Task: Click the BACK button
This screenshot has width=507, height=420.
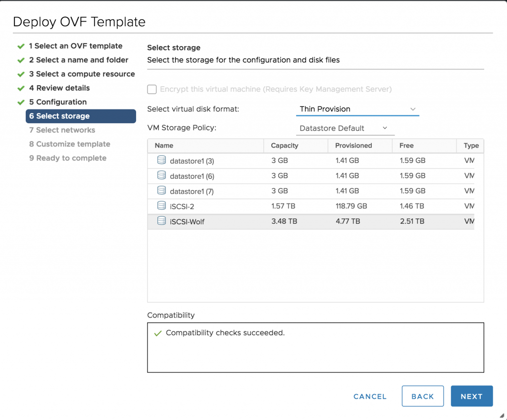Action: (423, 396)
